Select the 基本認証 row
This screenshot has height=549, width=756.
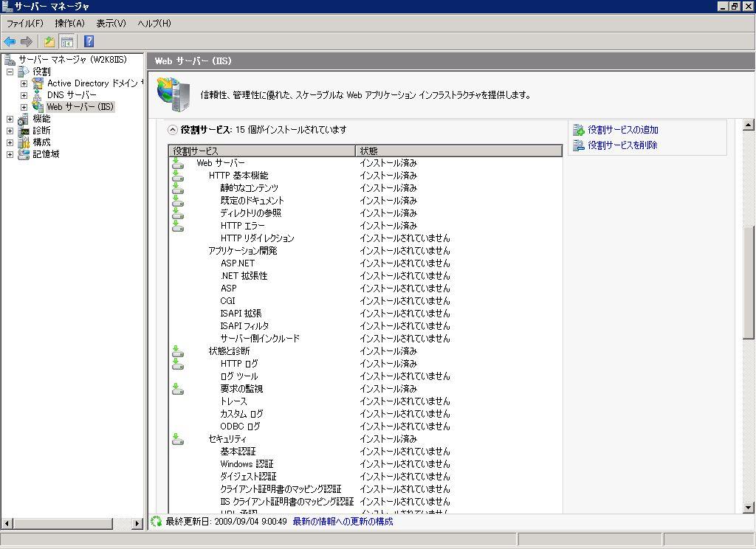[365, 451]
